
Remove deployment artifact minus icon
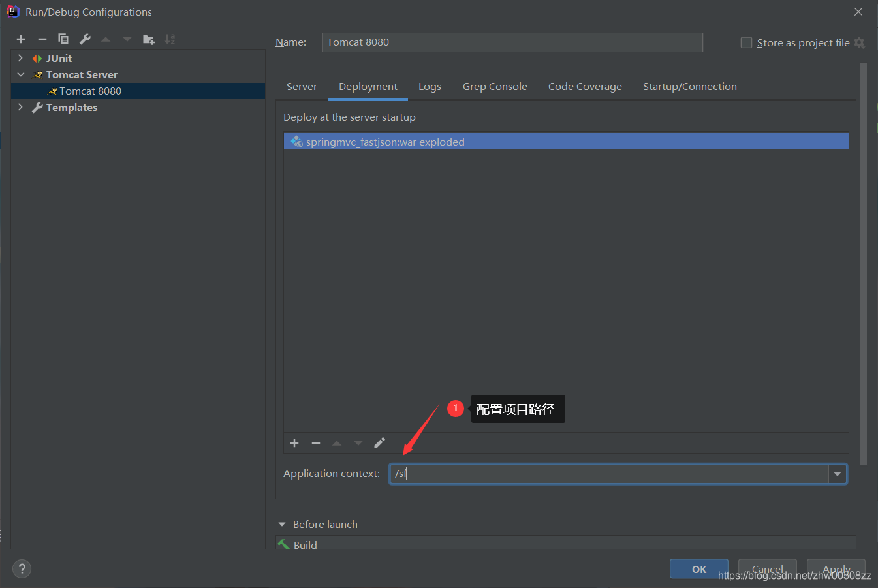click(316, 443)
